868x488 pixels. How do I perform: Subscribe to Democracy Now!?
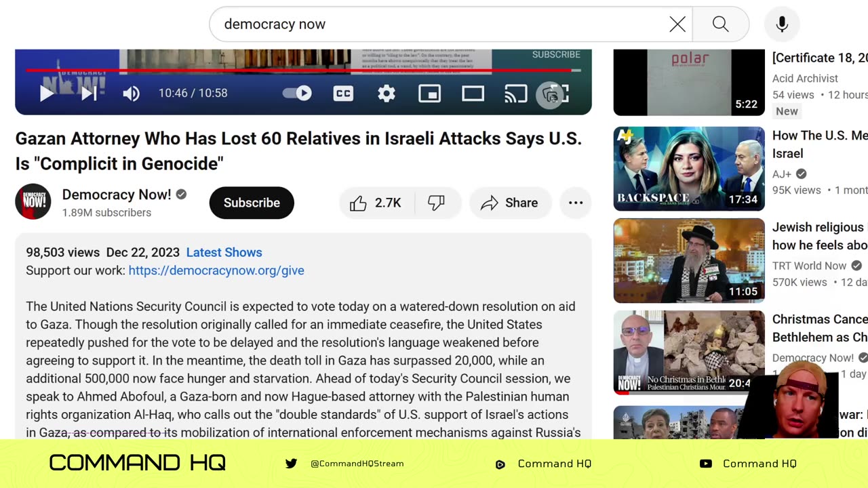coord(252,203)
